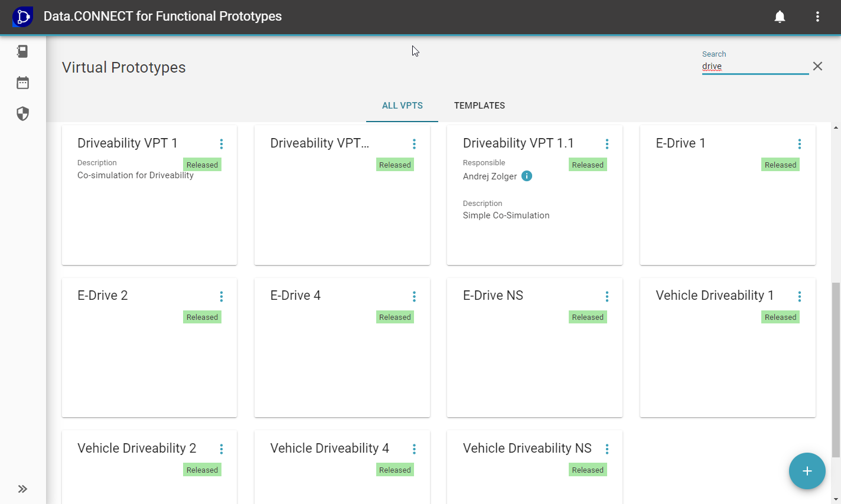Image resolution: width=841 pixels, height=504 pixels.
Task: Switch to the TEMPLATES tab
Action: (479, 106)
